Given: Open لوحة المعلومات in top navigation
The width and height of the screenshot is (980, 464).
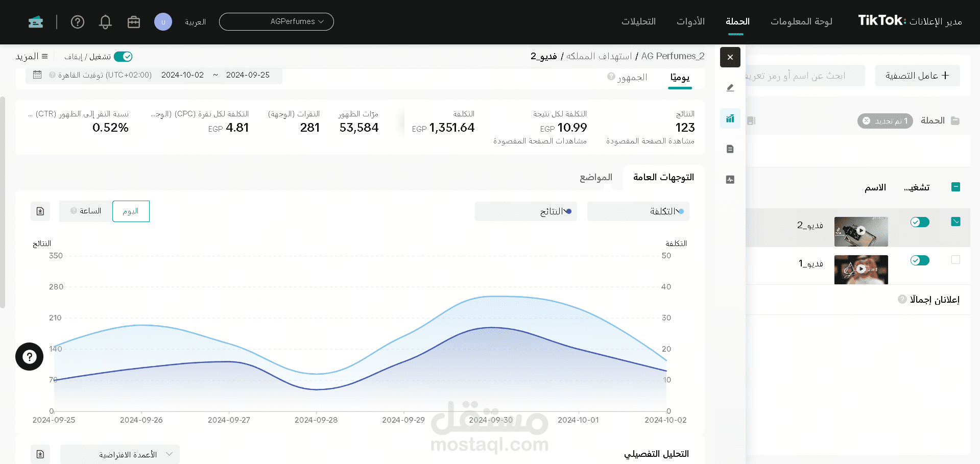Looking at the screenshot, I should coord(801,21).
